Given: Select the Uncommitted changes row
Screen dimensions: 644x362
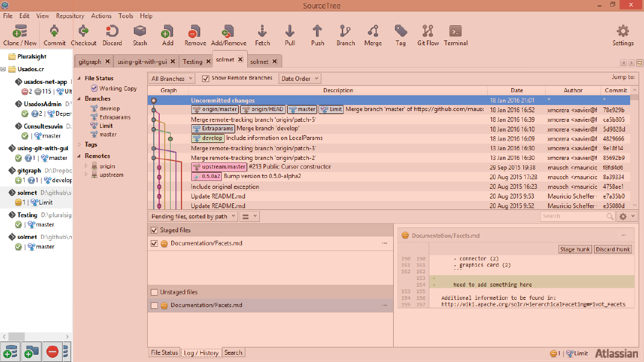Looking at the screenshot, I should 389,100.
